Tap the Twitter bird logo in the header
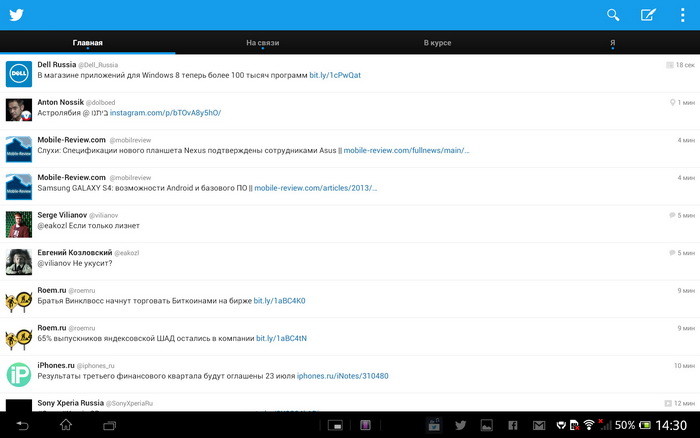This screenshot has width=700, height=438. click(17, 15)
